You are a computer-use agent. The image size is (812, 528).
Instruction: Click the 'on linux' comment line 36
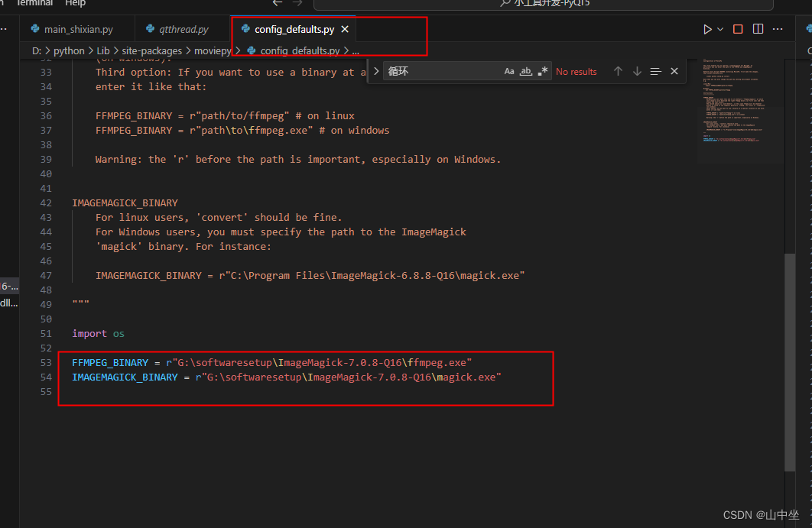click(x=325, y=116)
